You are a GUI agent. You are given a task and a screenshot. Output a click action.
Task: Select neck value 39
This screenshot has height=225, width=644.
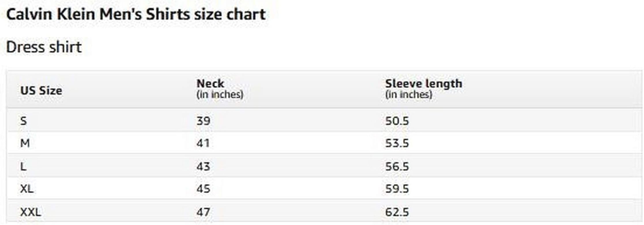point(203,121)
